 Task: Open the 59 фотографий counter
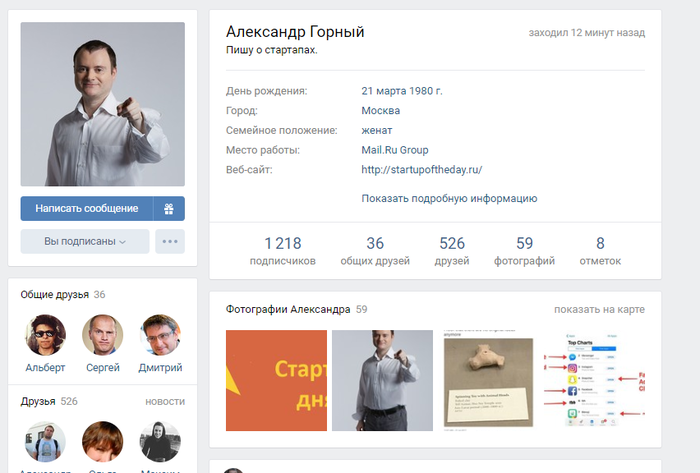tap(524, 251)
